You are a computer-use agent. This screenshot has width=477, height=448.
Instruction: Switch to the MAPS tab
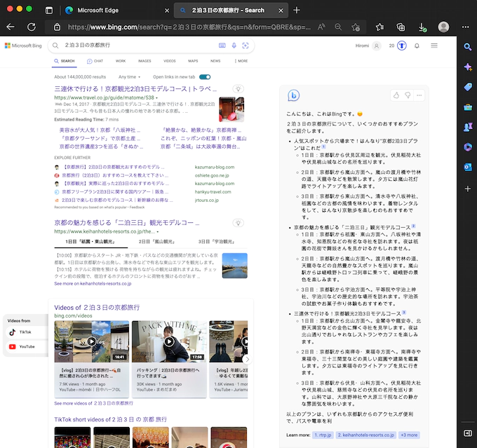tap(193, 61)
